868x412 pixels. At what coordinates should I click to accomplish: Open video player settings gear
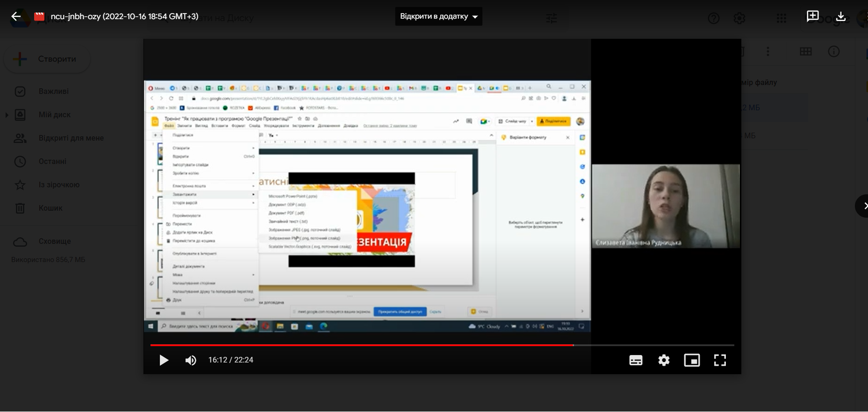[x=664, y=360]
